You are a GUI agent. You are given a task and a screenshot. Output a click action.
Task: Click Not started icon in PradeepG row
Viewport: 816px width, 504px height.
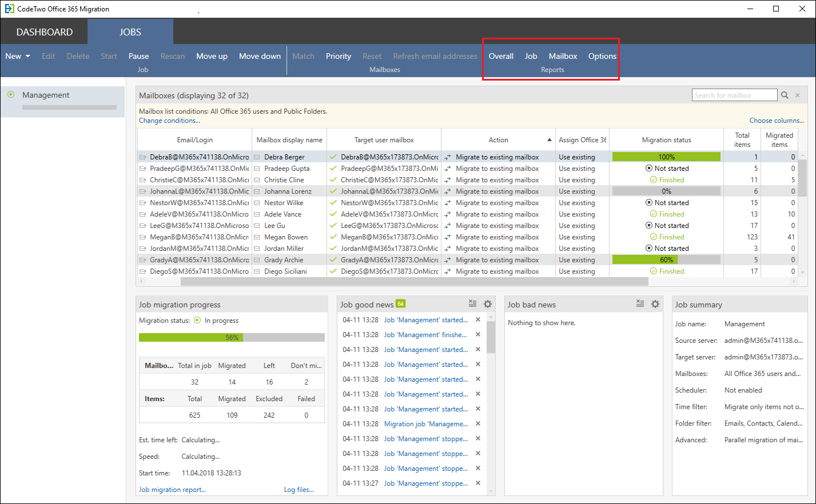click(x=649, y=168)
